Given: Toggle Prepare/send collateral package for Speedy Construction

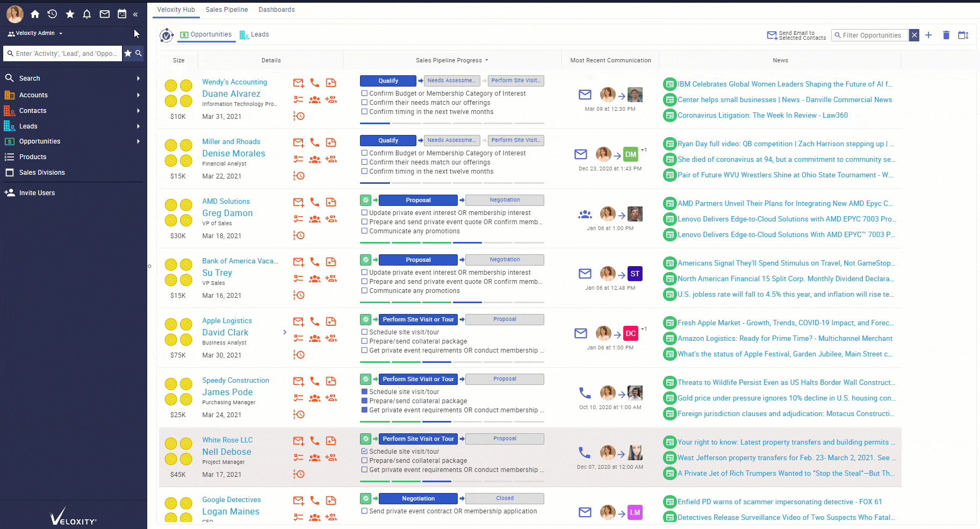Looking at the screenshot, I should pos(364,401).
